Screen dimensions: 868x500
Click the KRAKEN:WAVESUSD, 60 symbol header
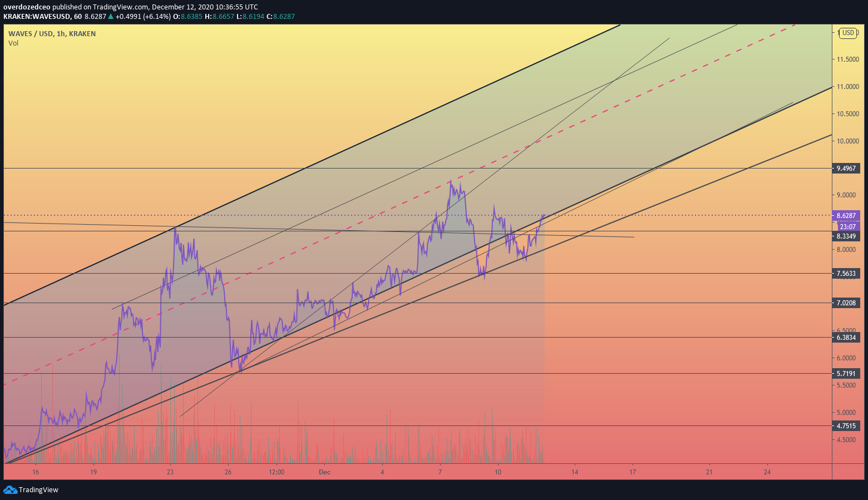tap(42, 17)
